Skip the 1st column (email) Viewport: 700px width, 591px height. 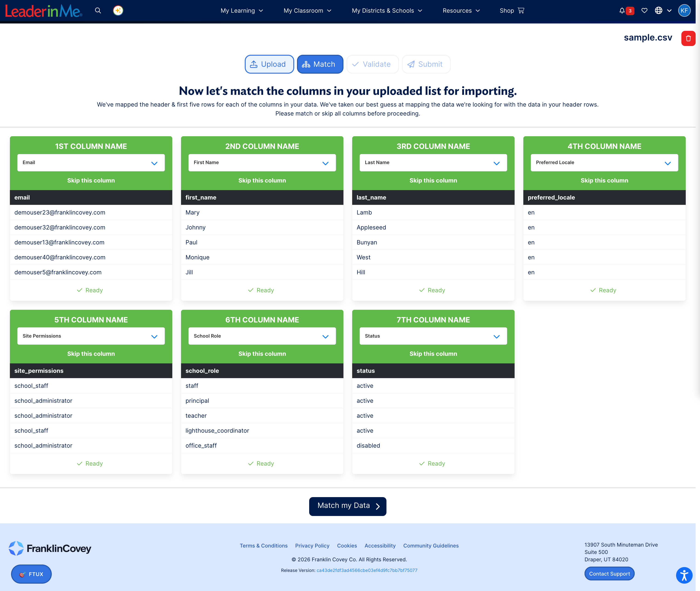click(91, 180)
